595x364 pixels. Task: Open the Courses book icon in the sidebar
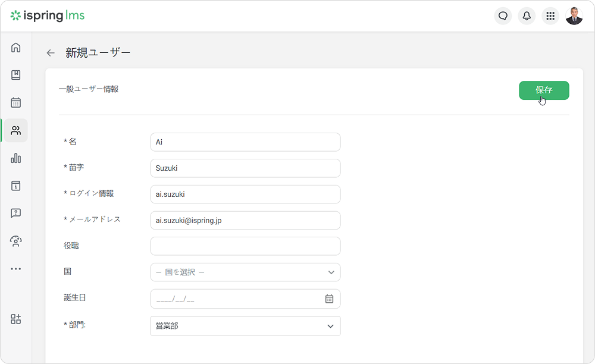click(16, 75)
